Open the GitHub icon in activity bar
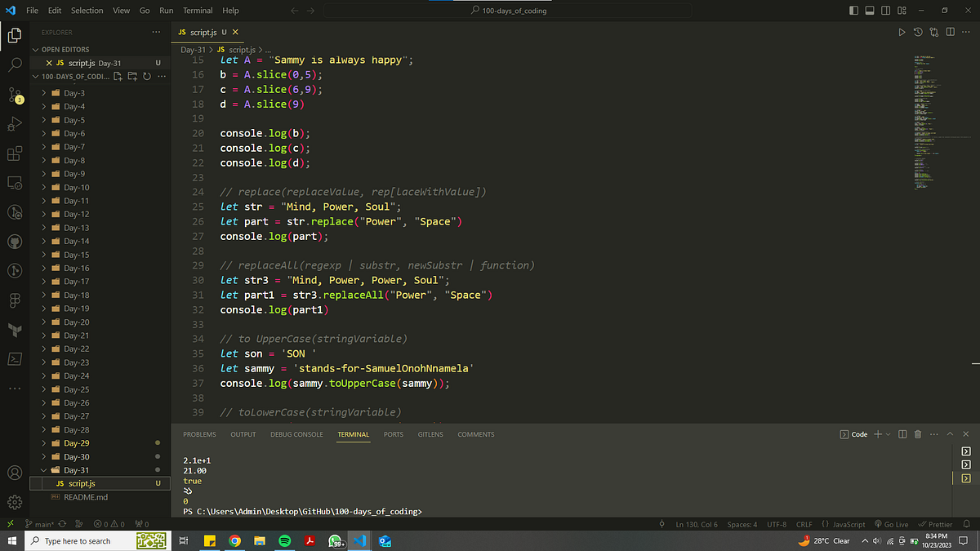 point(15,242)
